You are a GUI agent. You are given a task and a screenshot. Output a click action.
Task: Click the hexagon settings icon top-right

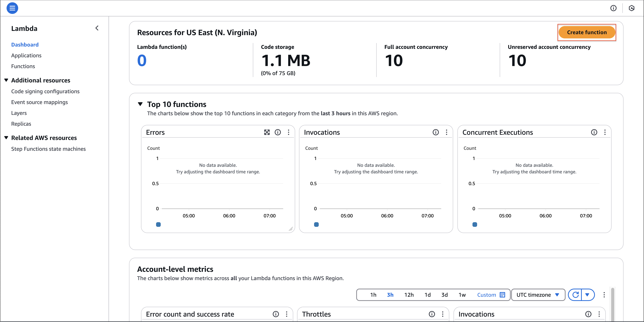631,8
